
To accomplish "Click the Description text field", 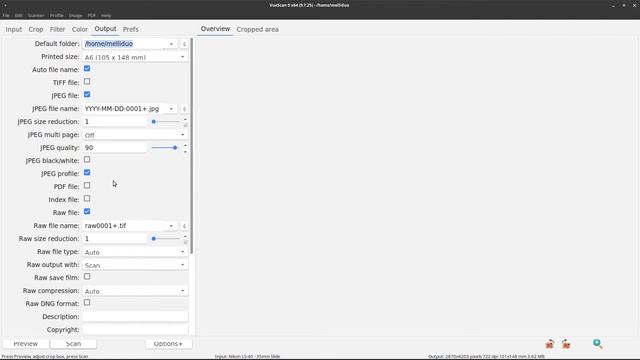I will click(135, 317).
